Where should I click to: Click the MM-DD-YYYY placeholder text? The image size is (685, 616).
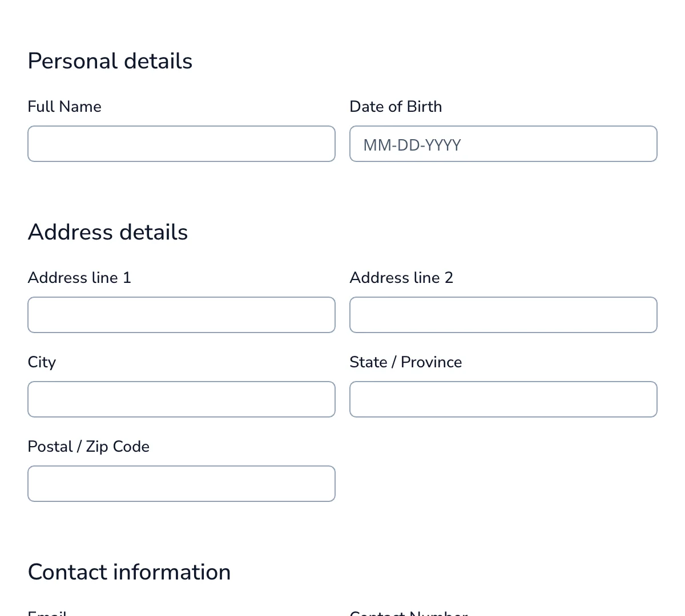point(412,145)
